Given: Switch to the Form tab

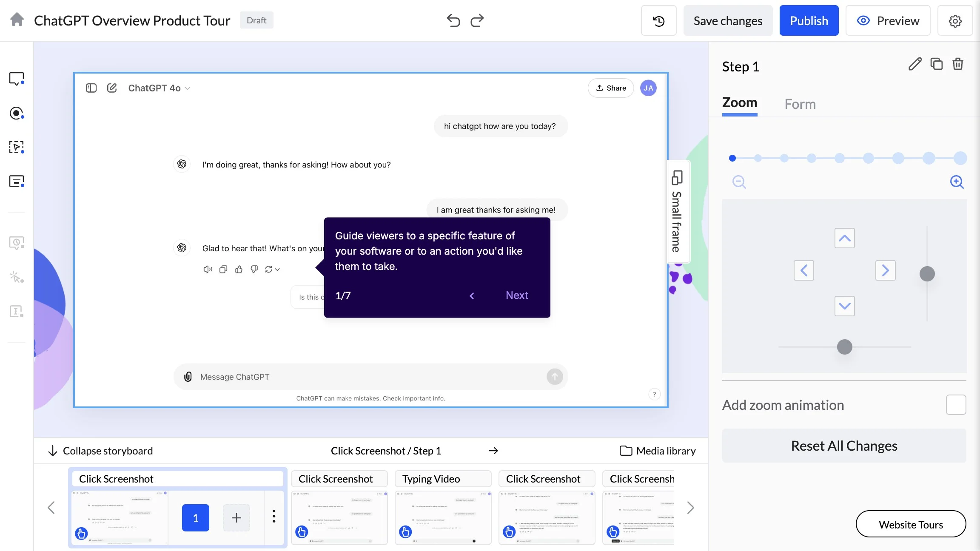Looking at the screenshot, I should pos(800,104).
